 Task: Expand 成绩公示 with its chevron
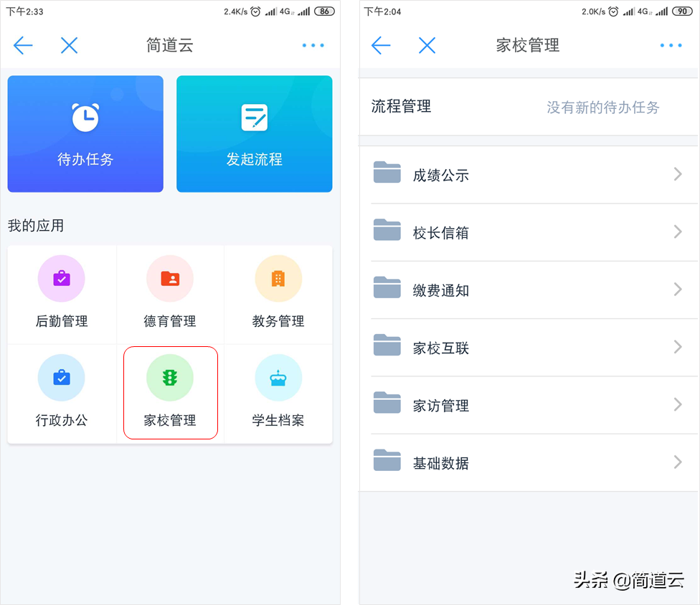(678, 174)
